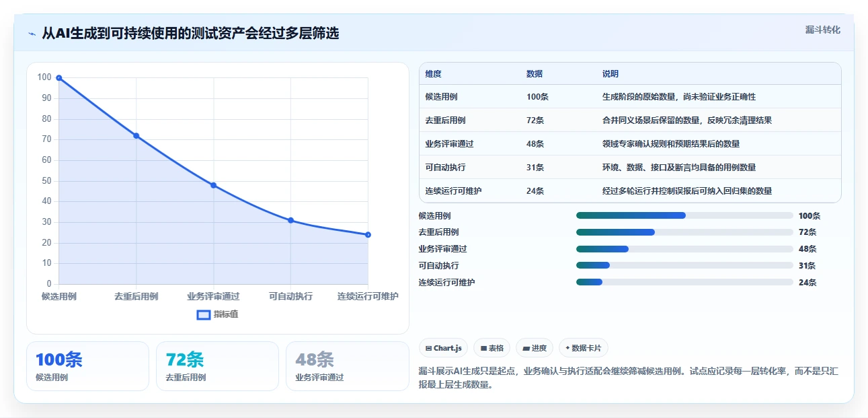Image resolution: width=868 pixels, height=418 pixels.
Task: Click description 领域专家确认规则和预期结果后的数量
Action: 671,144
